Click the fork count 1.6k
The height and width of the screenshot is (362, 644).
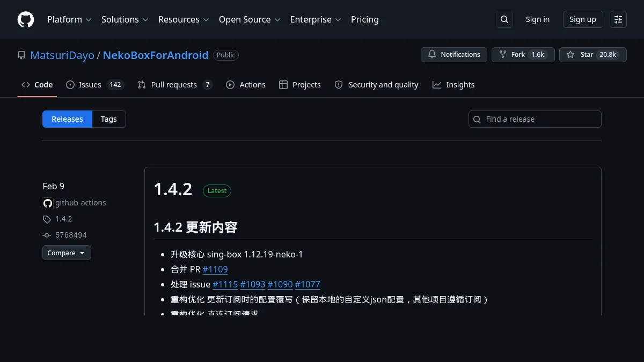538,55
